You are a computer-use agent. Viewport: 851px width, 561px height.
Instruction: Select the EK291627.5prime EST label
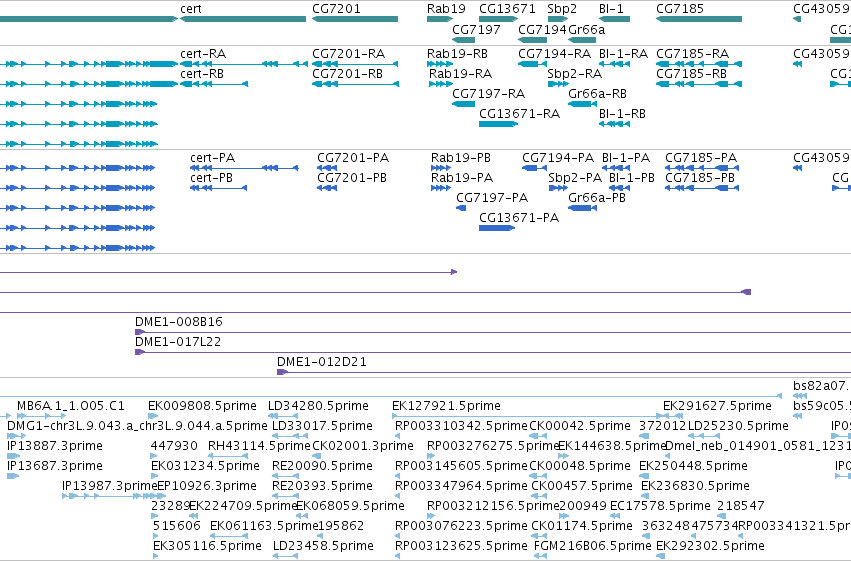[x=717, y=406]
